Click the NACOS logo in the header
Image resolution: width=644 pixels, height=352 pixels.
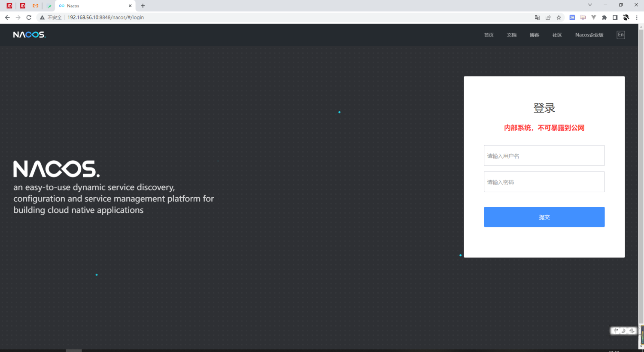(29, 35)
